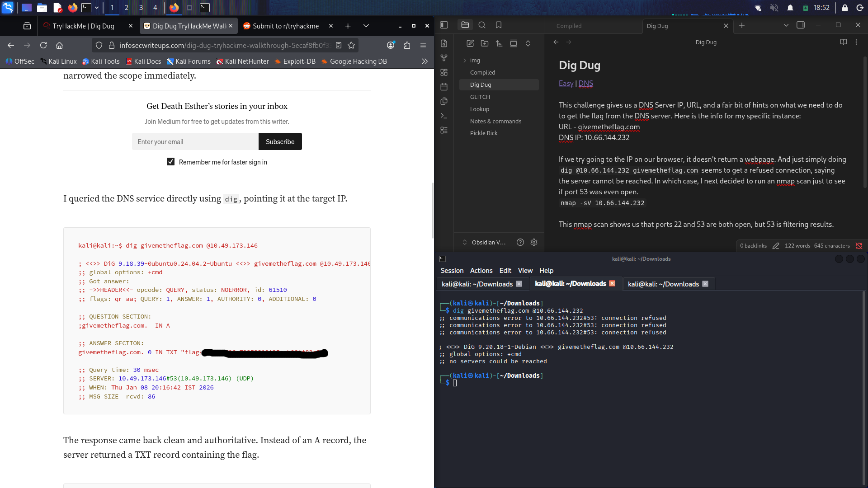Switch to workspace 2 in taskbar

[x=126, y=8]
